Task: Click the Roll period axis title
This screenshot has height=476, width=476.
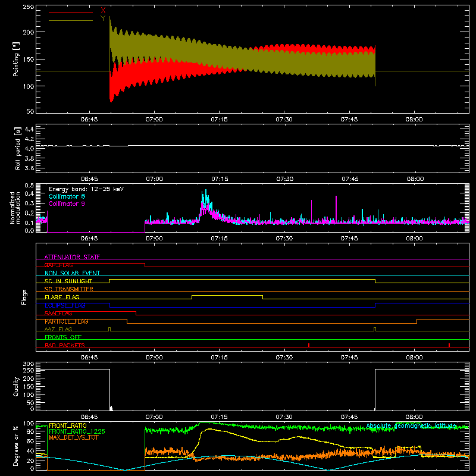Action: (x=18, y=148)
